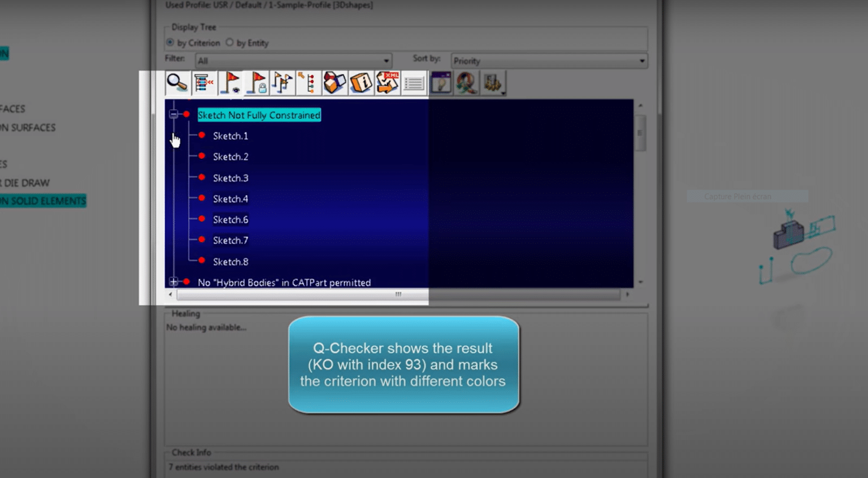
Task: Select the single flag marker tool
Action: [229, 83]
